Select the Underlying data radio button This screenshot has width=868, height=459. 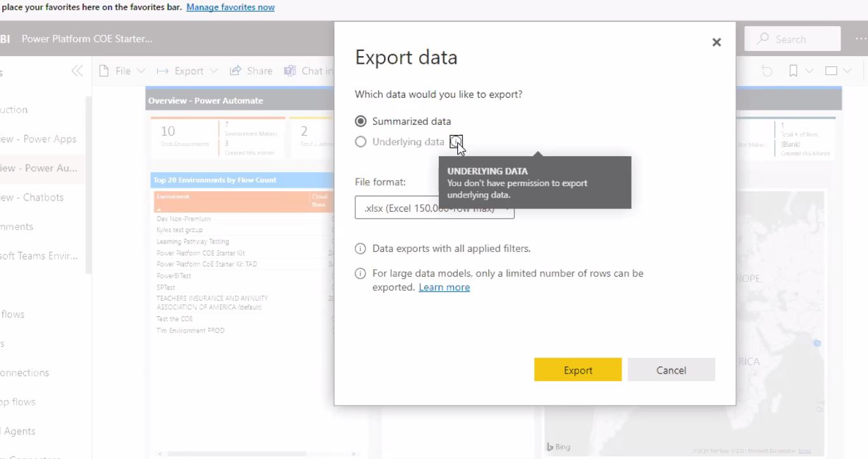[x=360, y=142]
